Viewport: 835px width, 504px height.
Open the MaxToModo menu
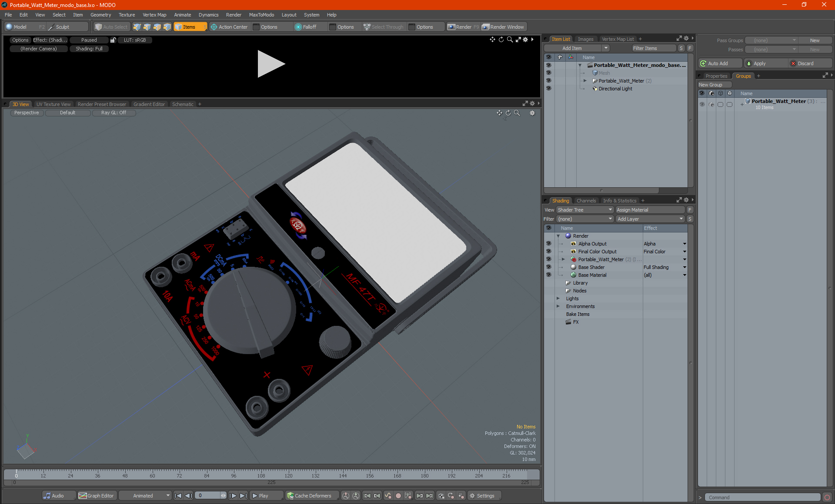(261, 15)
